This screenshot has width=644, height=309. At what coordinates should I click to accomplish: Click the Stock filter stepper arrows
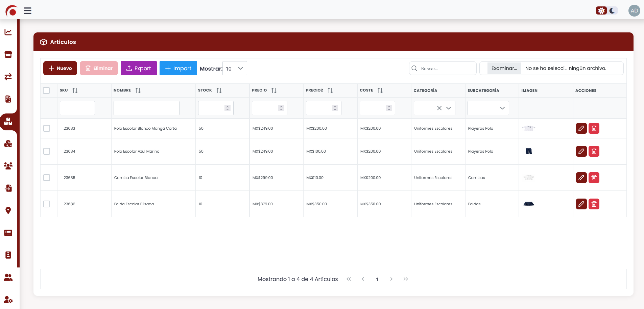tap(228, 108)
